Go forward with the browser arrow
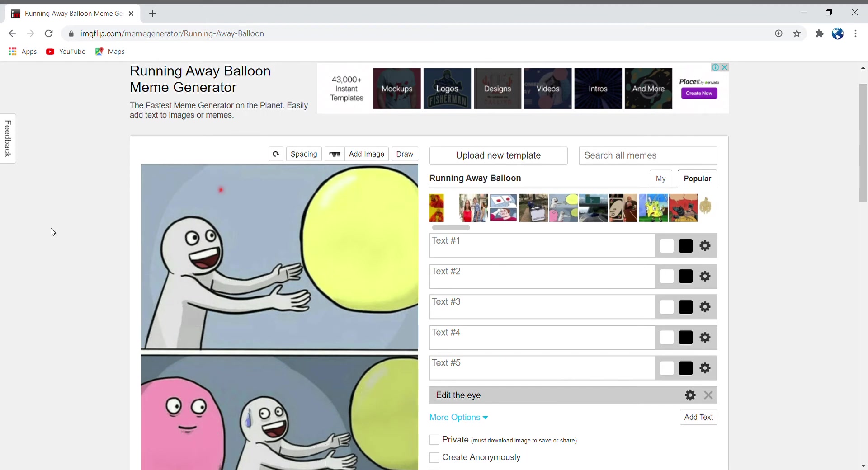 point(30,33)
